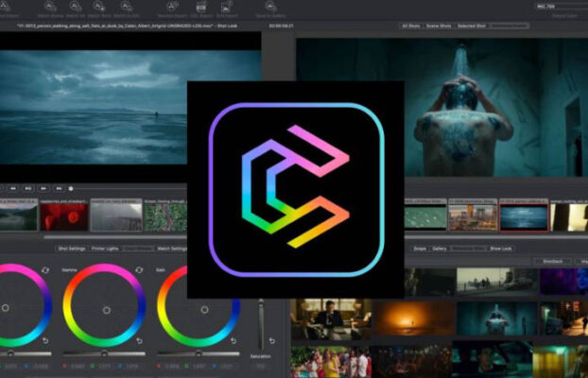The height and width of the screenshot is (378, 588).
Task: Click the left timeline horizontal scrollbar
Action: (115, 237)
